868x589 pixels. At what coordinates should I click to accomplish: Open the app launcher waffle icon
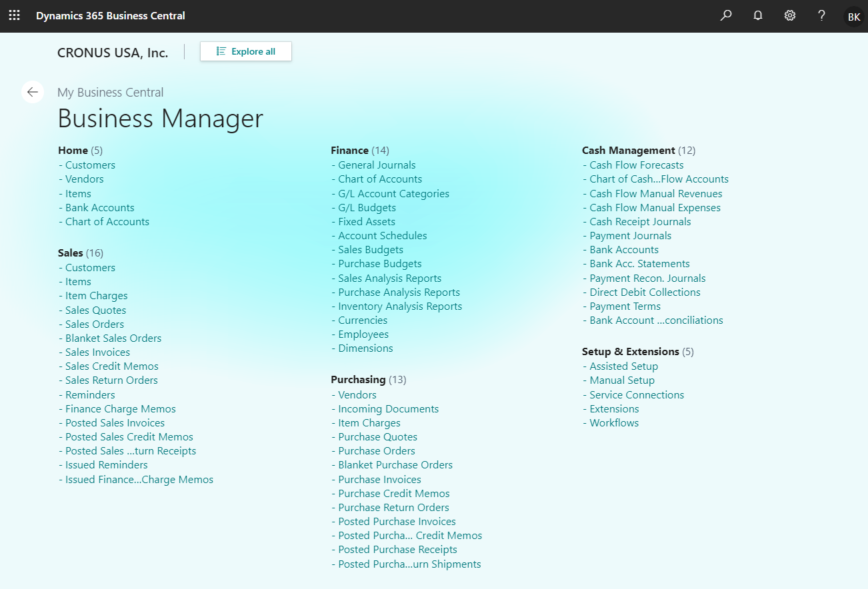pos(14,15)
